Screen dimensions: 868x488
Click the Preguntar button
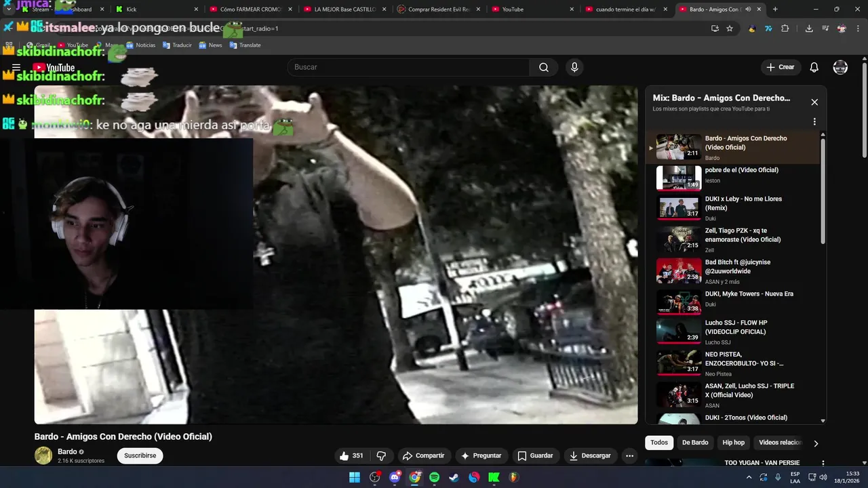(x=481, y=455)
